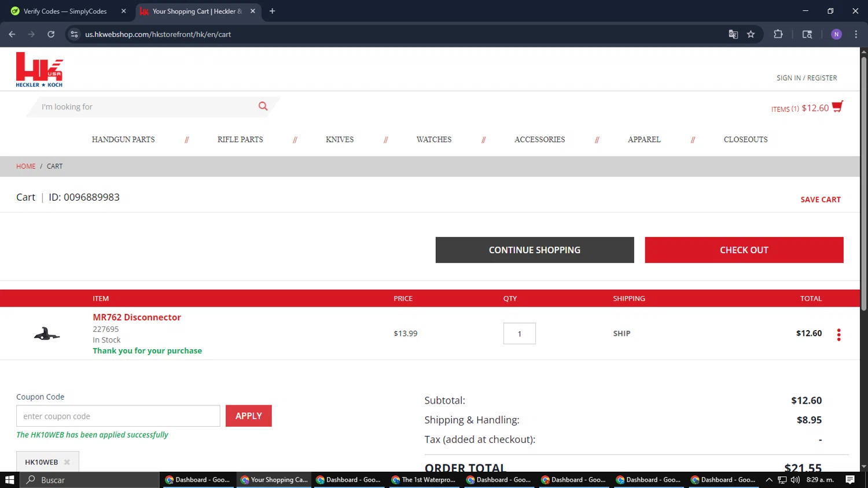Screen dimensions: 868x488
Task: Close the Your Shopping Cart tab
Action: (x=253, y=11)
